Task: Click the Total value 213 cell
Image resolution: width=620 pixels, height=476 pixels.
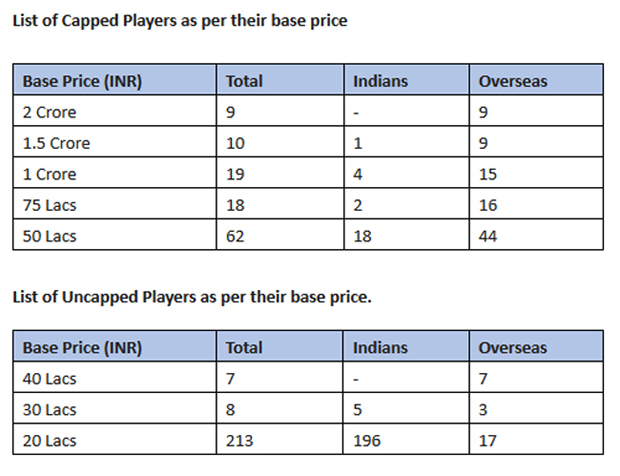Action: click(241, 441)
